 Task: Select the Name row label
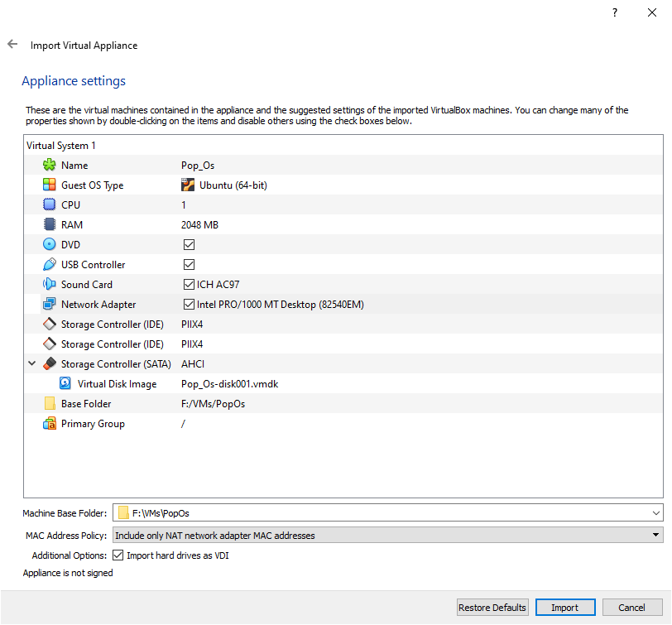click(x=74, y=166)
